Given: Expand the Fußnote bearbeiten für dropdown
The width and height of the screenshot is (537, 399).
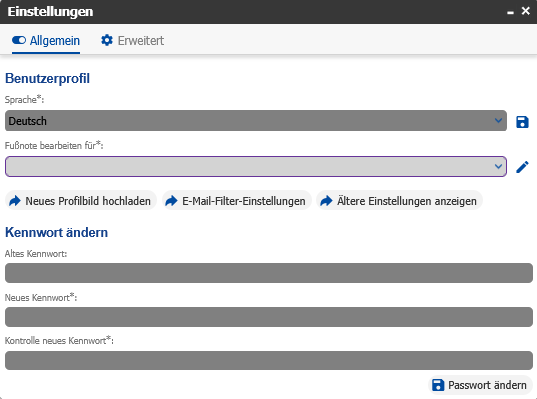Looking at the screenshot, I should (256, 166).
